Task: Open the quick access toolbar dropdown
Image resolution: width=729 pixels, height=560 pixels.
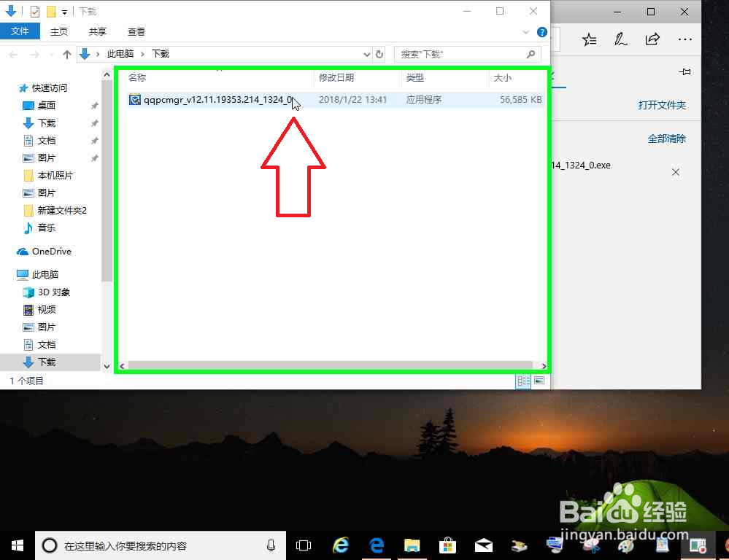Action: point(65,12)
